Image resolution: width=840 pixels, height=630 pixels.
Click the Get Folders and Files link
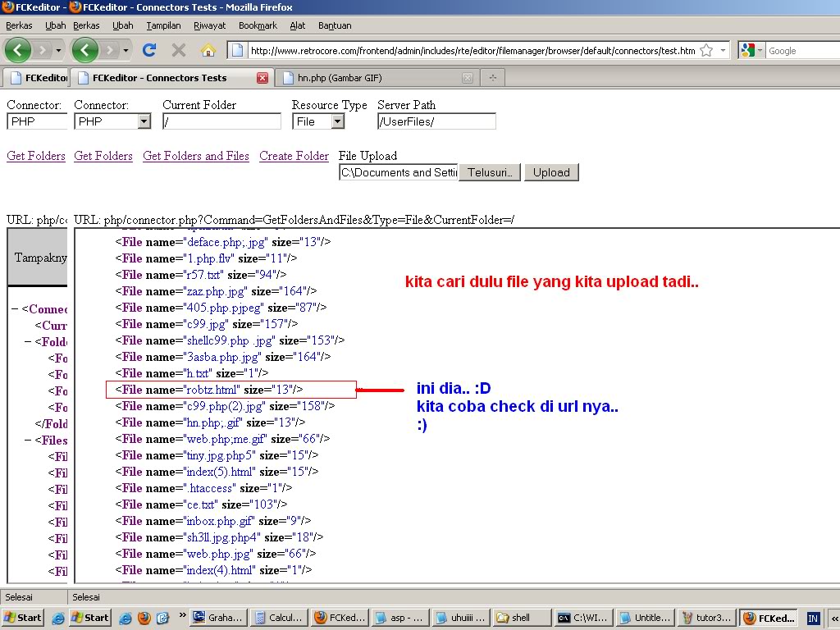[196, 156]
